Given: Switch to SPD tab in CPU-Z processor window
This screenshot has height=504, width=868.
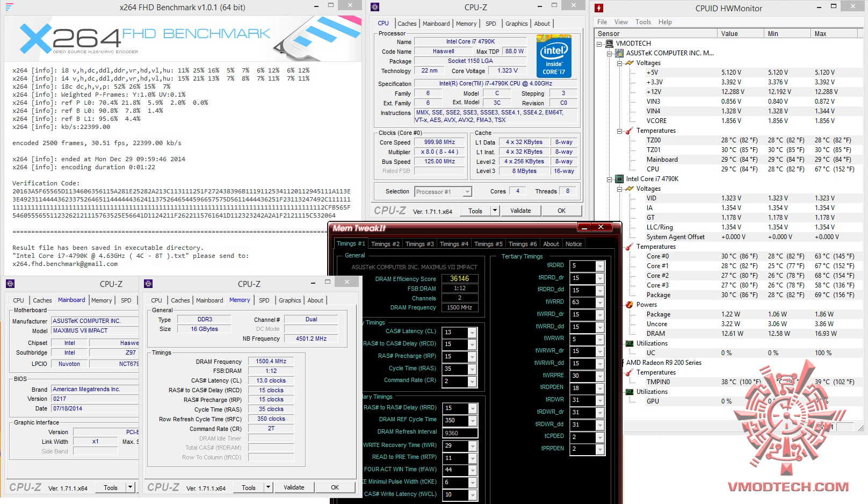Looking at the screenshot, I should [x=491, y=24].
